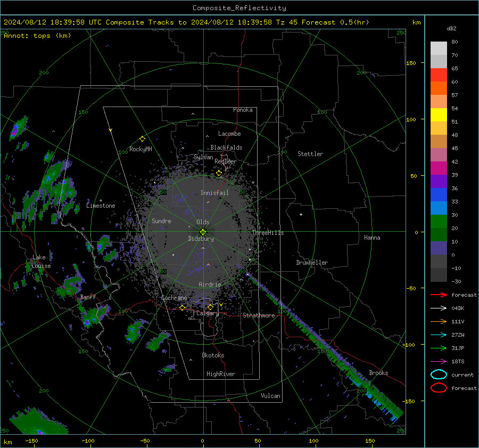Click the HighRiver town label
The image size is (479, 448).
[221, 374]
